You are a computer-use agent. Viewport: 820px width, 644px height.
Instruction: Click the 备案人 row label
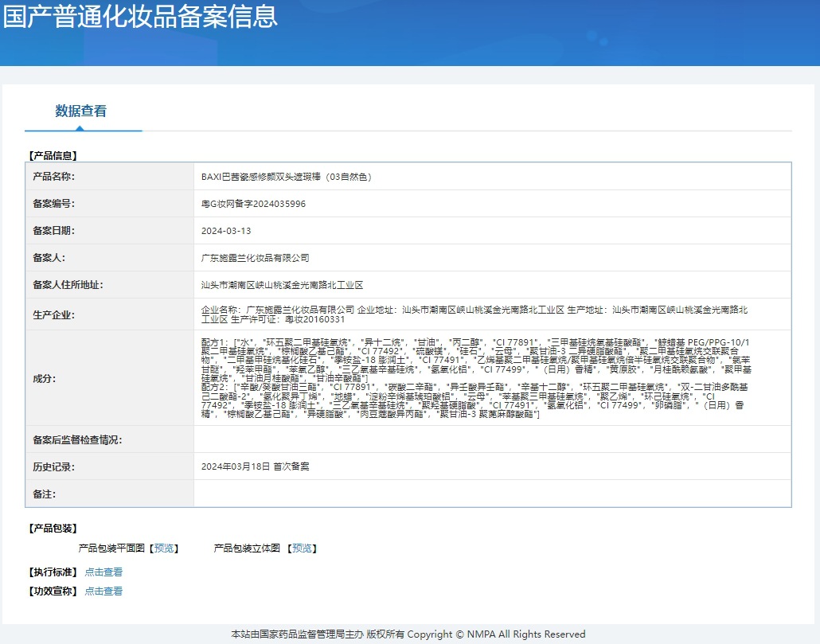point(49,258)
